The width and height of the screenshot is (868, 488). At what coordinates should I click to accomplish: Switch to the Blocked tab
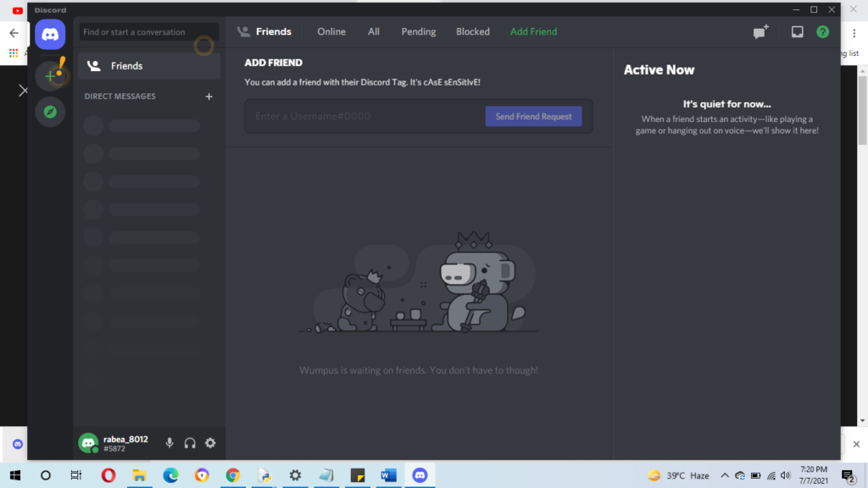(x=473, y=31)
